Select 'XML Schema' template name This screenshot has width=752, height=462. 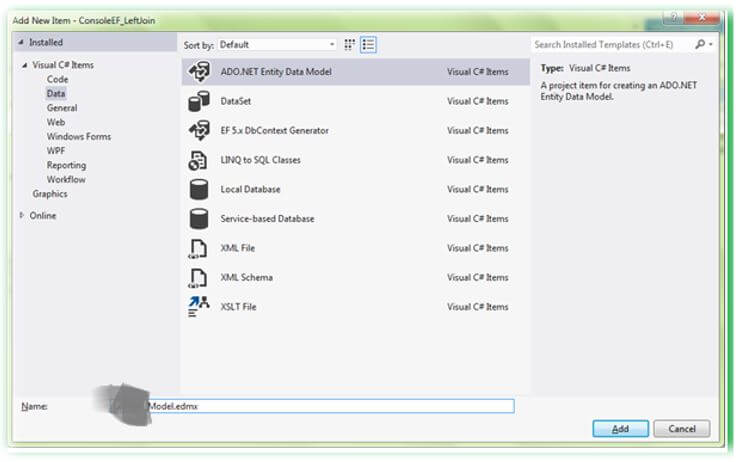click(247, 278)
